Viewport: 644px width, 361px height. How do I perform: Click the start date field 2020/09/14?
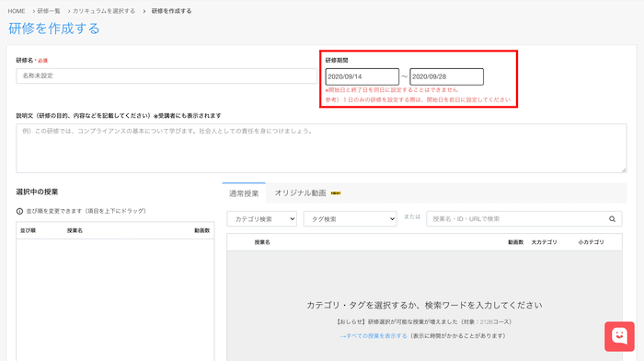(362, 76)
